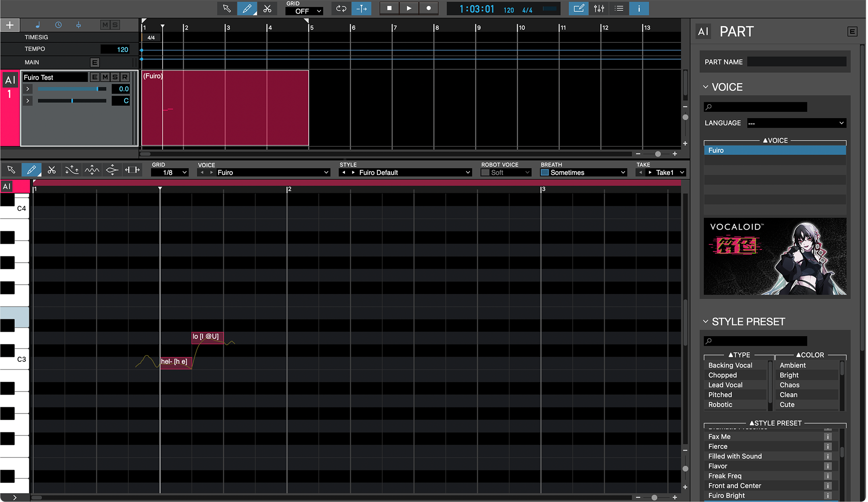Open the BREATH Sometimes dropdown

[583, 172]
